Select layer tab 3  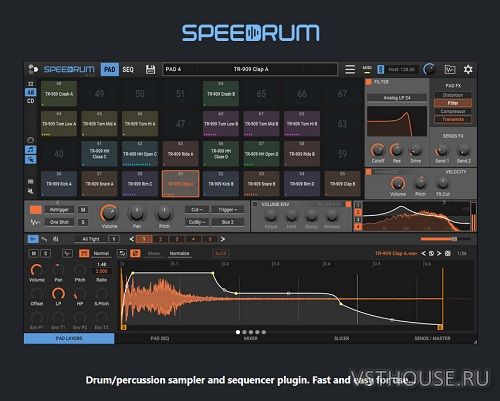(x=177, y=239)
